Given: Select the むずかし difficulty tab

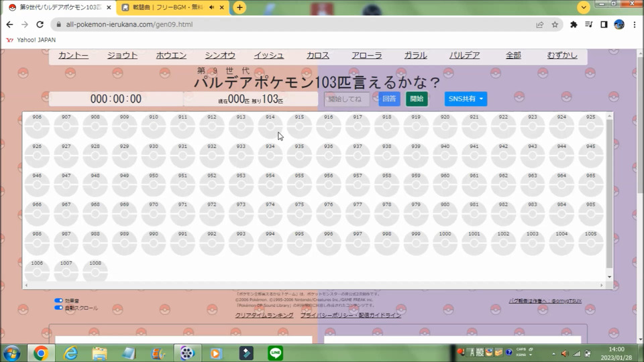Looking at the screenshot, I should point(562,56).
